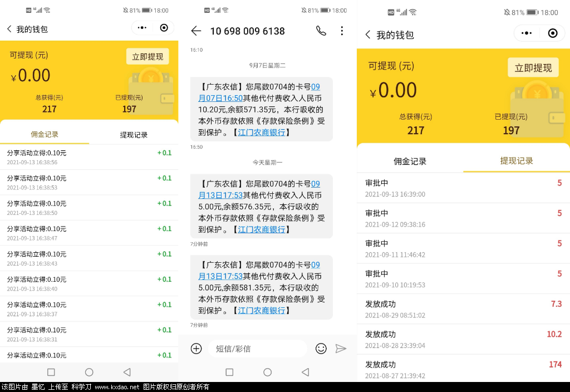Open the emoji picker smiley icon
This screenshot has width=570, height=392.
(321, 349)
